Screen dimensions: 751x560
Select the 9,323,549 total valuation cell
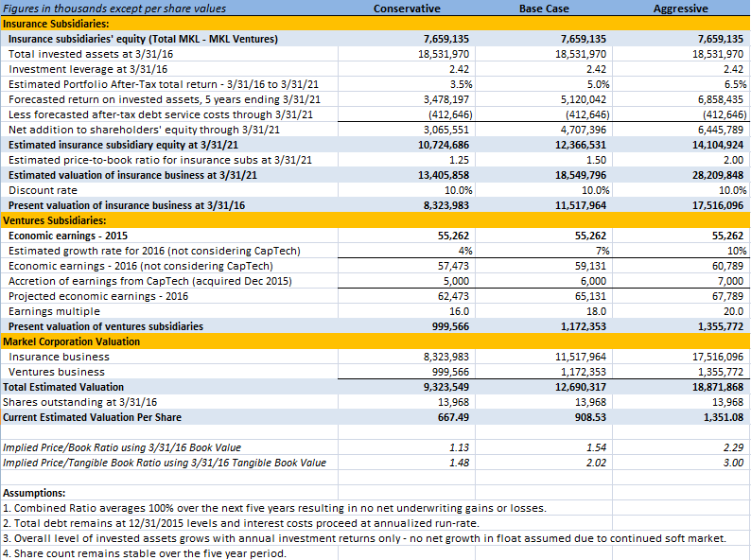pos(446,387)
